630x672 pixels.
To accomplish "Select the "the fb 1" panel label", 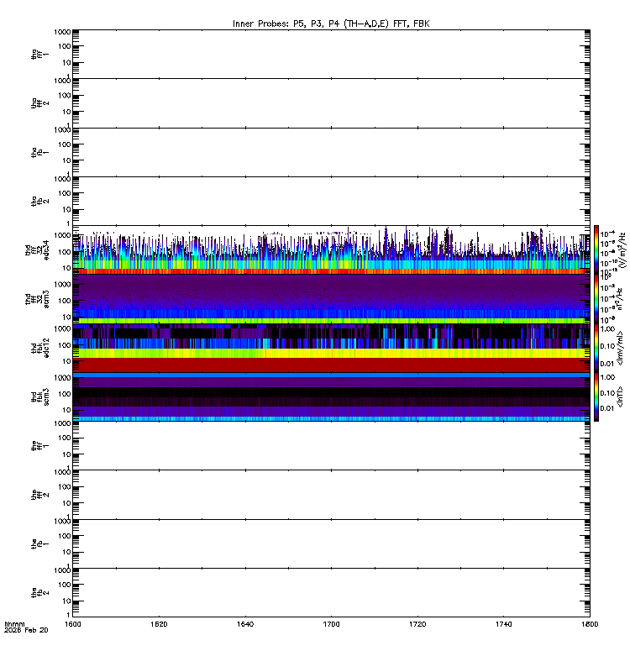I will click(x=39, y=543).
